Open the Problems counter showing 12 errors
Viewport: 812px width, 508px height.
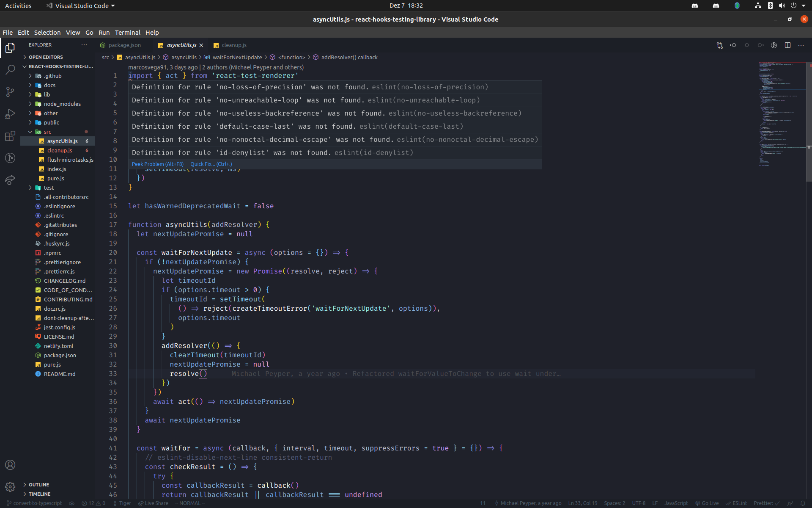(93, 503)
